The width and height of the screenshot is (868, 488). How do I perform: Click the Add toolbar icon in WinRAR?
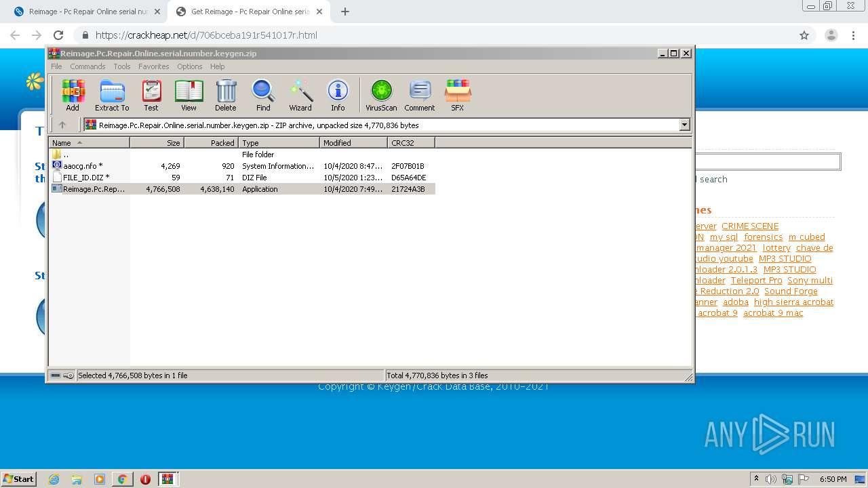click(x=73, y=95)
